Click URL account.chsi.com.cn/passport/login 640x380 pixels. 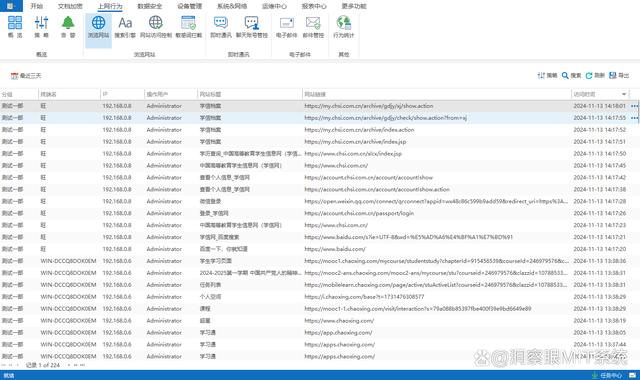[x=359, y=213]
